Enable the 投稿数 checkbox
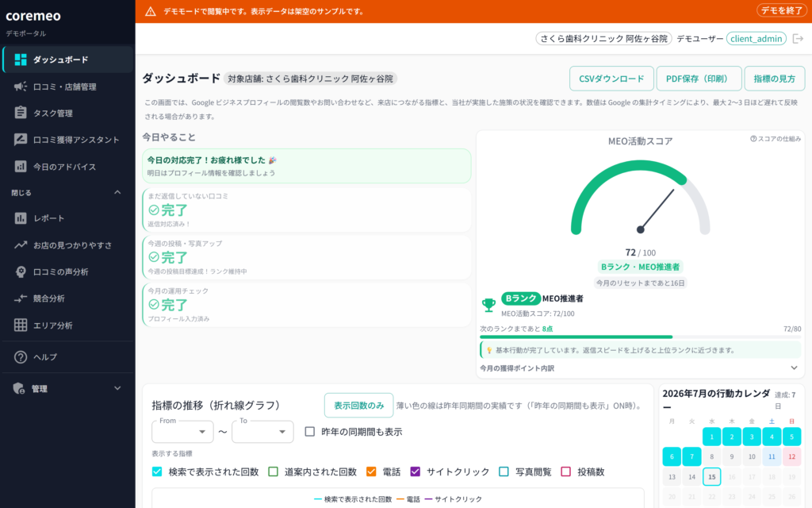The height and width of the screenshot is (508, 812). click(x=565, y=471)
